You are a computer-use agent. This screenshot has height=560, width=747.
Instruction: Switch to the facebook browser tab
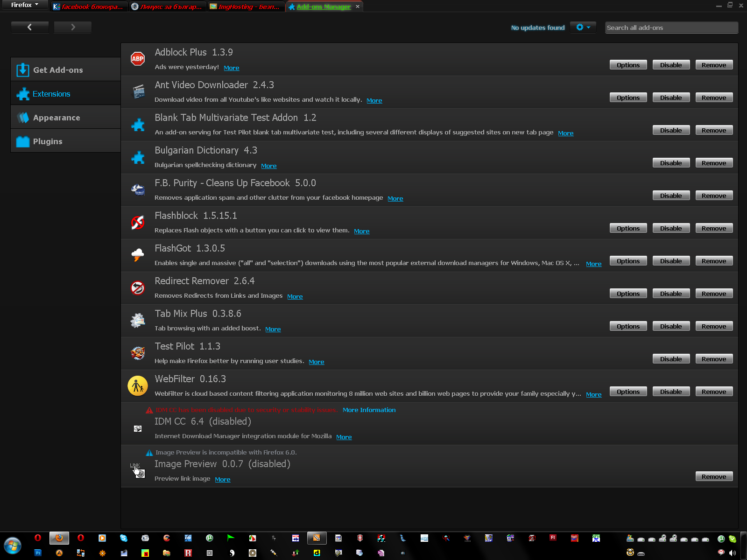click(88, 7)
